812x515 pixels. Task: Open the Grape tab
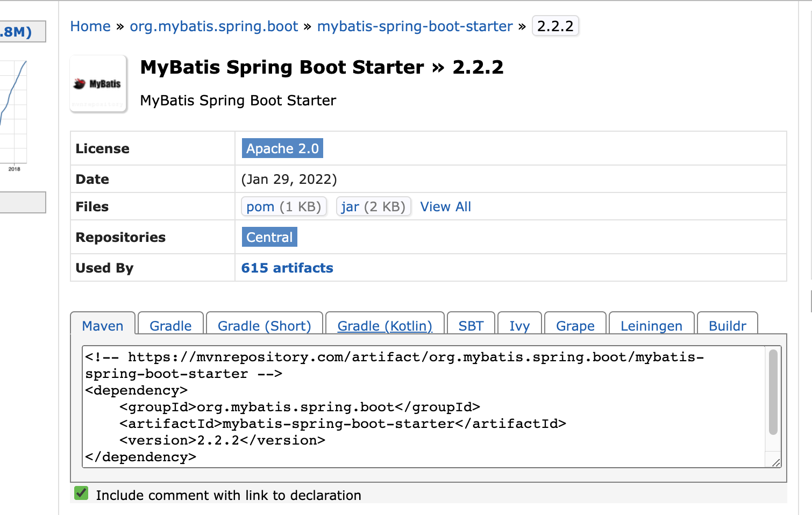(x=575, y=326)
